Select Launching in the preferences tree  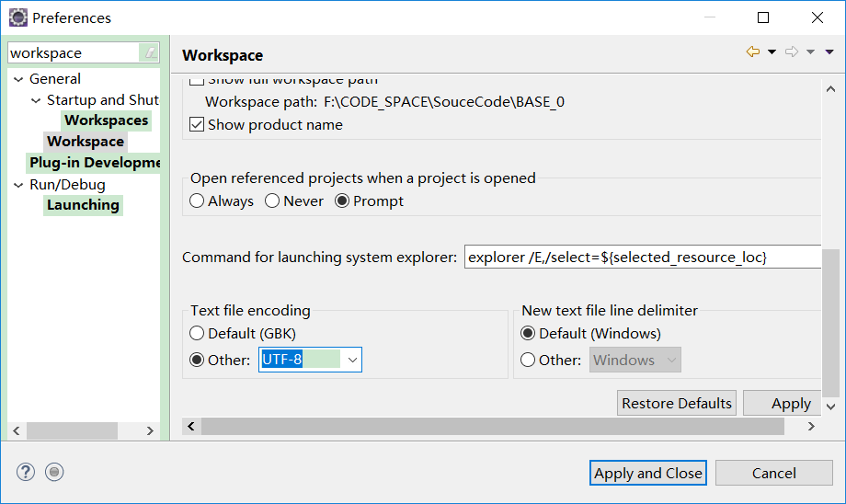tap(83, 205)
